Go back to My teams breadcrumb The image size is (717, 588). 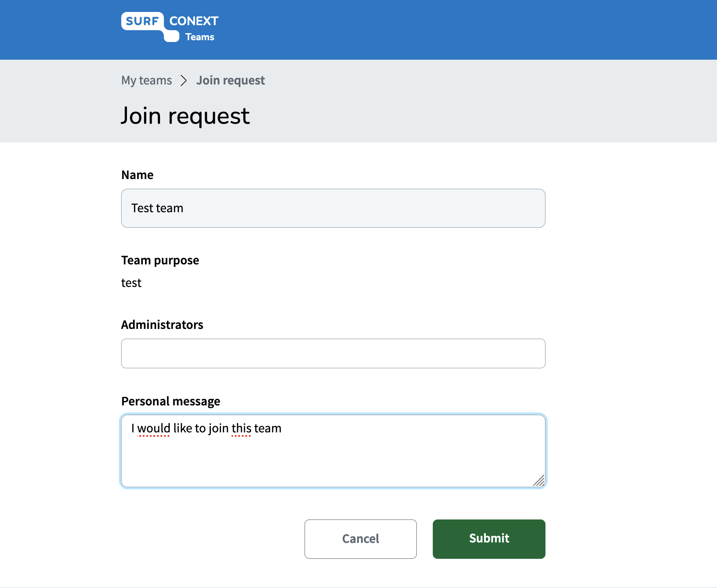[147, 80]
